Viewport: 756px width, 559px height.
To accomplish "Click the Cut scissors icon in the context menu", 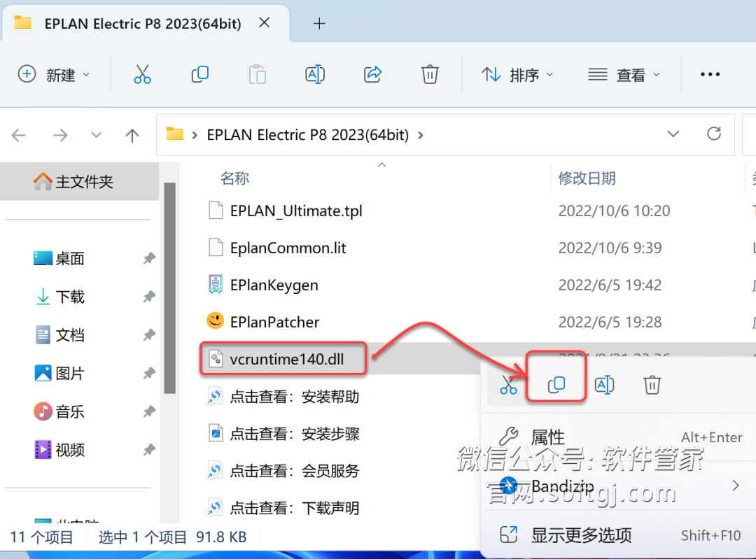I will (508, 384).
